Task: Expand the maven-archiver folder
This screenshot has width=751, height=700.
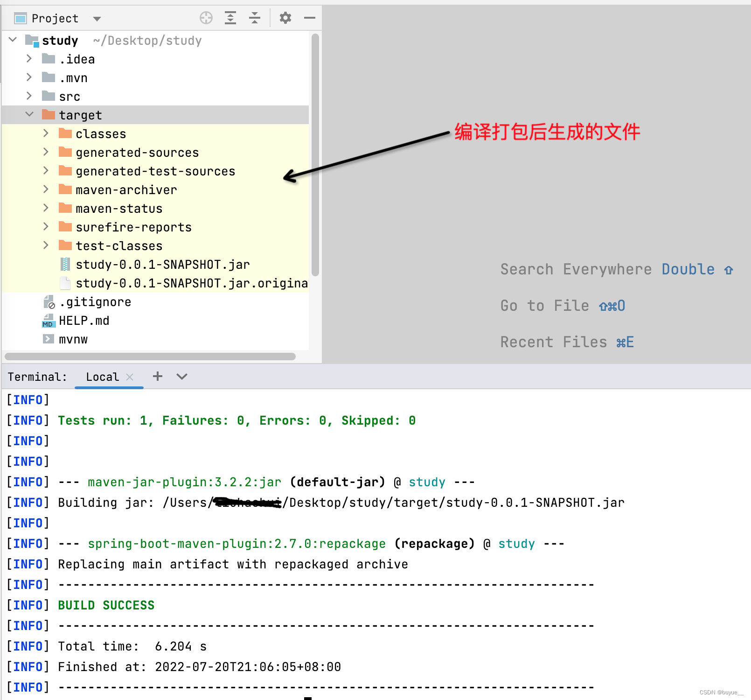Action: [x=46, y=189]
